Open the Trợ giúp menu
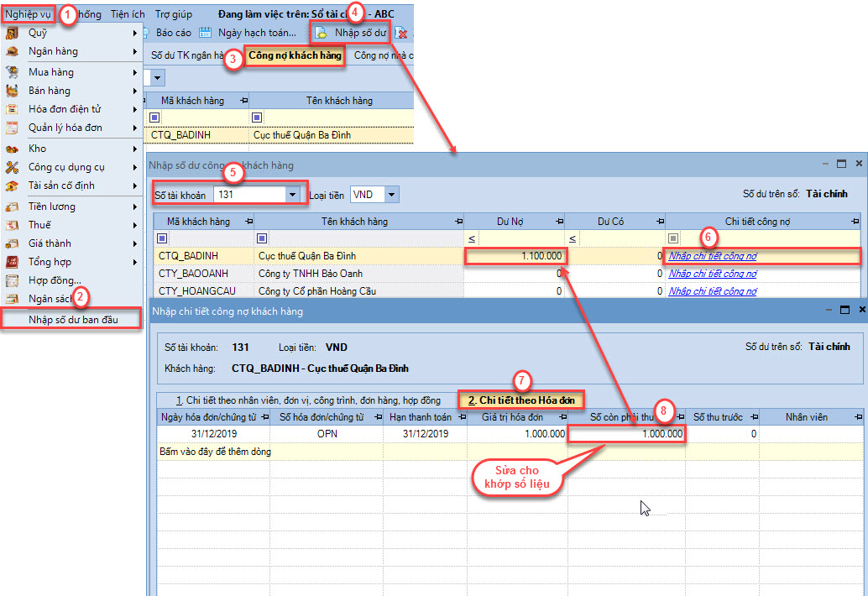 (x=173, y=14)
